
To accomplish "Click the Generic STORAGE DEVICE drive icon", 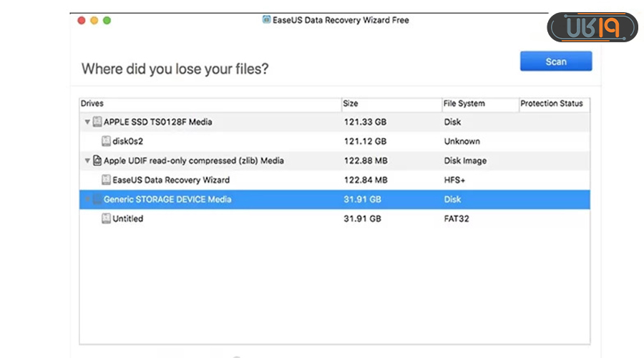I will coord(97,200).
